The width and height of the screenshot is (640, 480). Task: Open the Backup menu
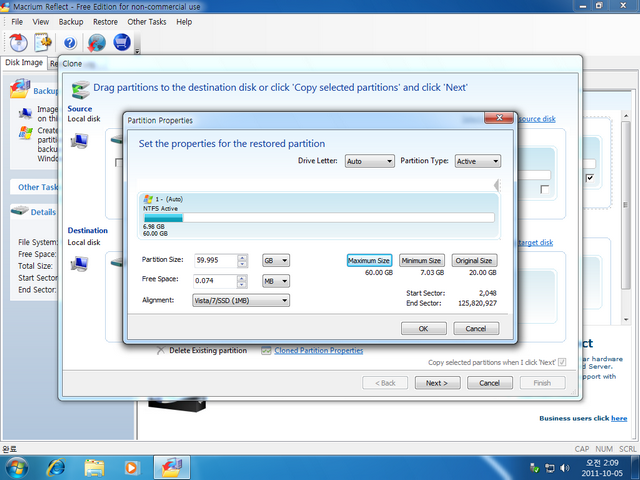coord(71,22)
